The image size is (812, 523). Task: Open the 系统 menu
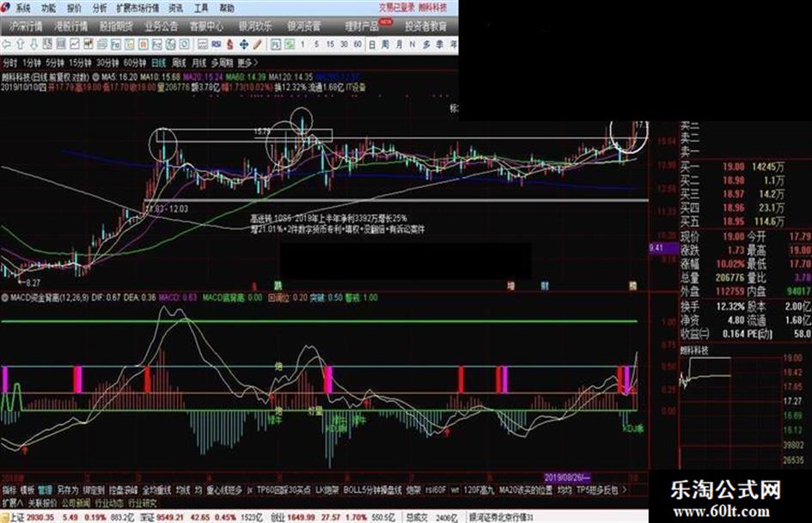point(23,8)
